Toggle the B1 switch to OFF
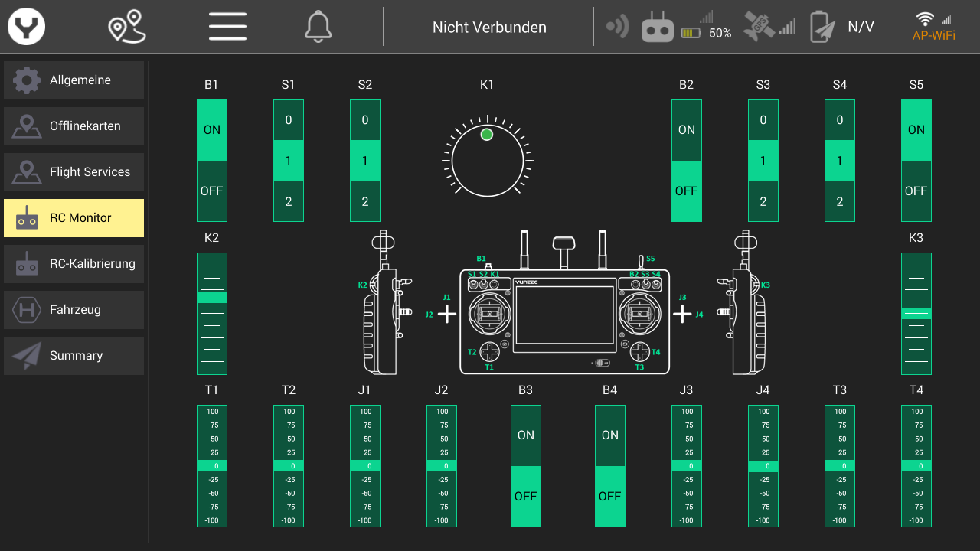The image size is (980, 551). [x=212, y=191]
